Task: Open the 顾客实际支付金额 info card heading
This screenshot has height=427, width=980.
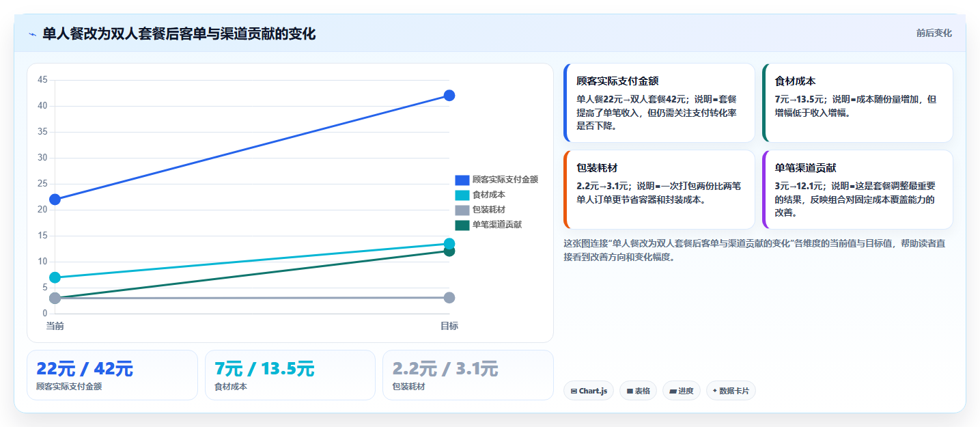Action: tap(617, 81)
